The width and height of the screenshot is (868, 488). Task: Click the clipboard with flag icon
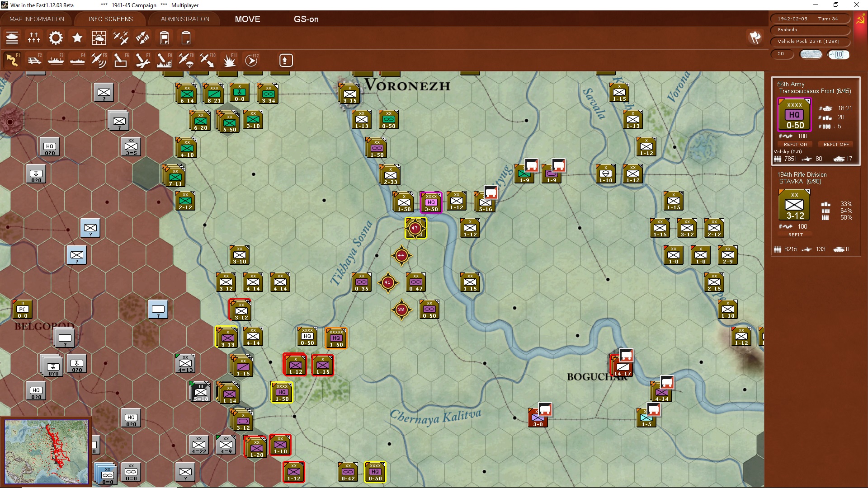coord(164,38)
